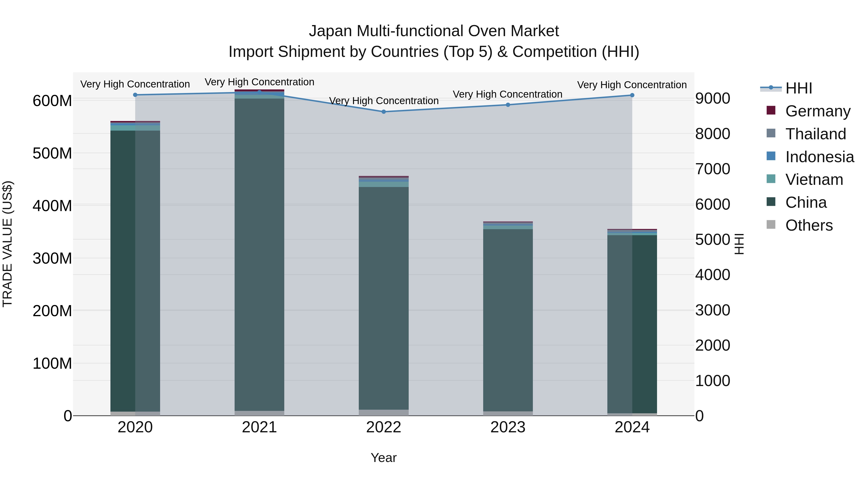Click the Vietnam segment of 2020 bar
868x488 pixels.
tap(135, 128)
